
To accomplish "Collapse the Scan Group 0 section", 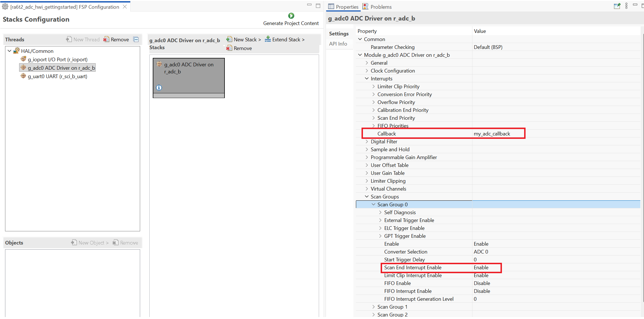I will (373, 205).
